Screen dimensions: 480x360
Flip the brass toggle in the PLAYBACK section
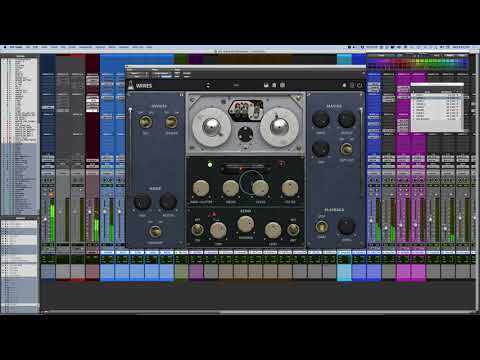(322, 227)
